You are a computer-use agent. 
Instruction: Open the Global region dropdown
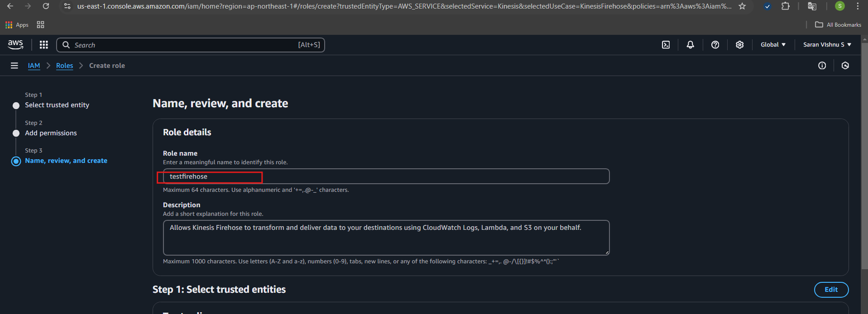[x=773, y=45]
